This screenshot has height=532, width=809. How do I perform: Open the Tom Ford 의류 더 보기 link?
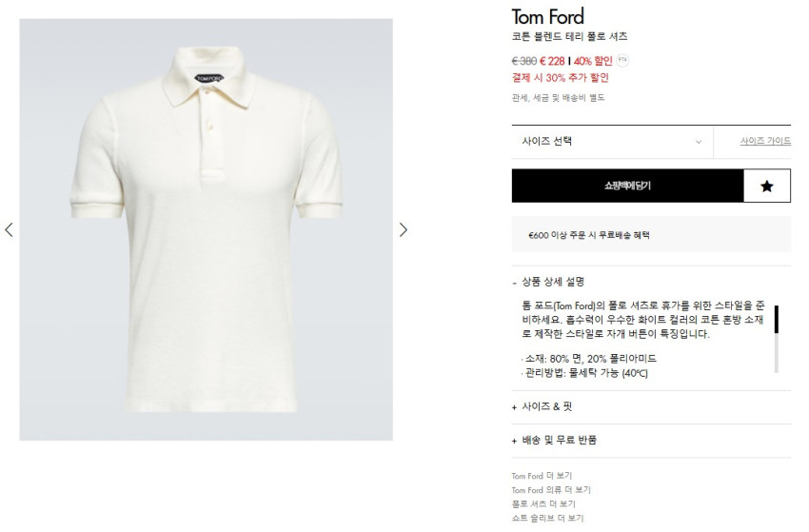(x=550, y=489)
